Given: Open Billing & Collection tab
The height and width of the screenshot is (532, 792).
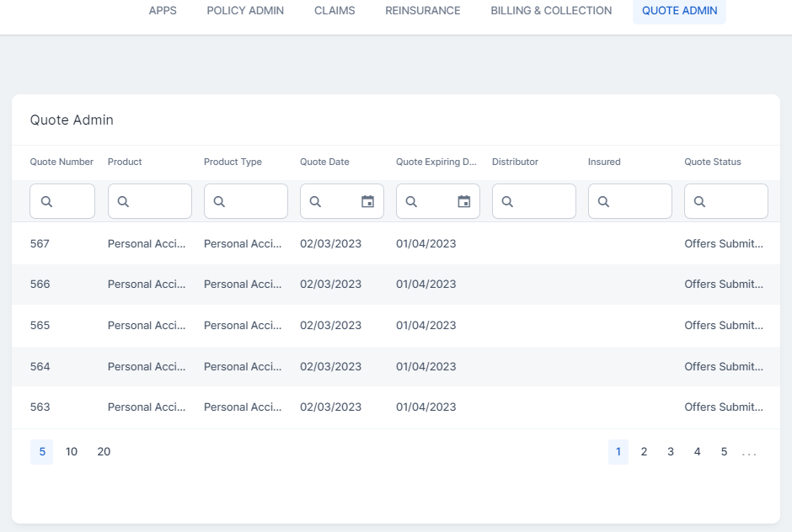Looking at the screenshot, I should [551, 11].
